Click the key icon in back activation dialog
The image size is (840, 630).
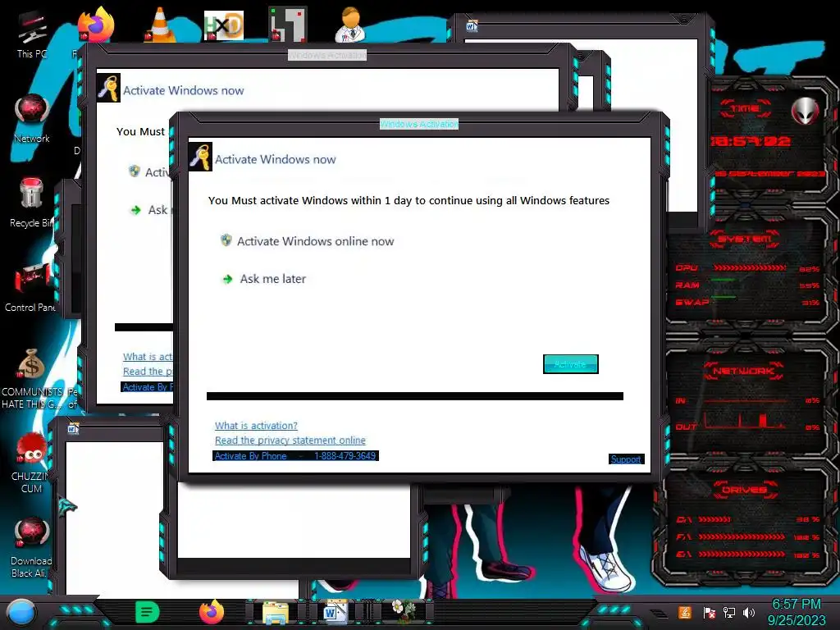(x=108, y=89)
